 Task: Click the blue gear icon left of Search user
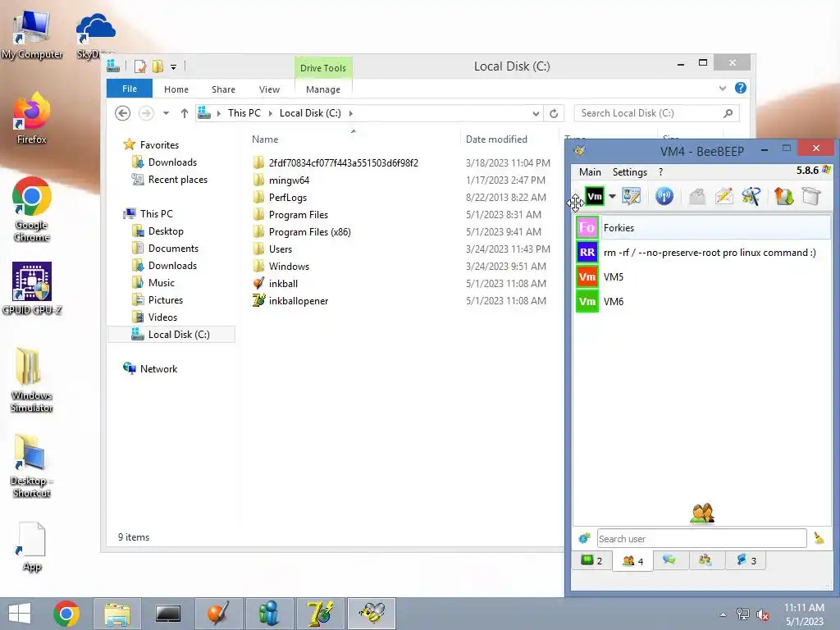tap(584, 538)
